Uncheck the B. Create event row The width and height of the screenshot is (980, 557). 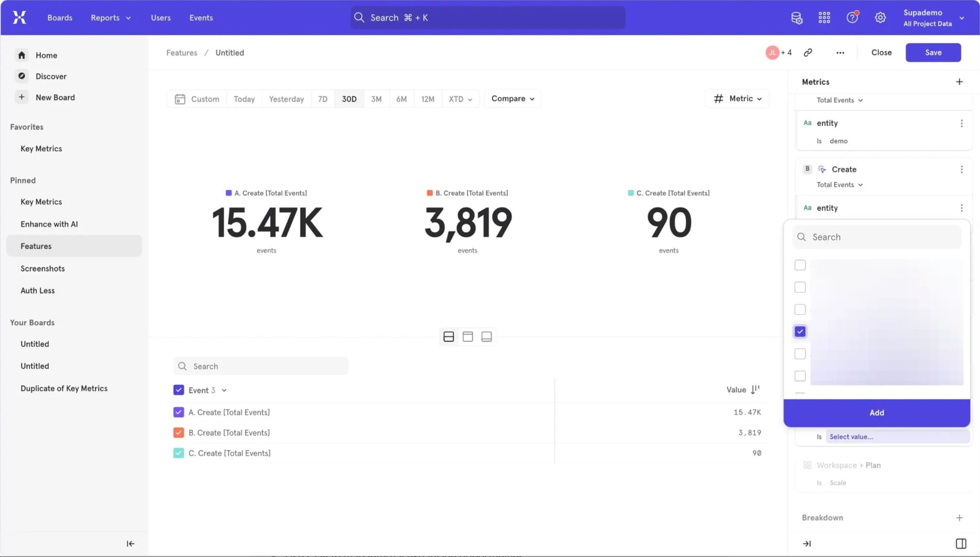tap(178, 432)
